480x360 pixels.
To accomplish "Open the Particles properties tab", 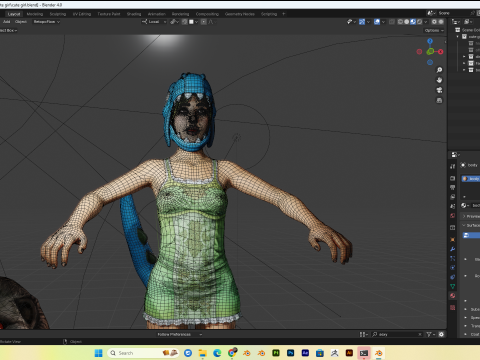I will pos(453,258).
